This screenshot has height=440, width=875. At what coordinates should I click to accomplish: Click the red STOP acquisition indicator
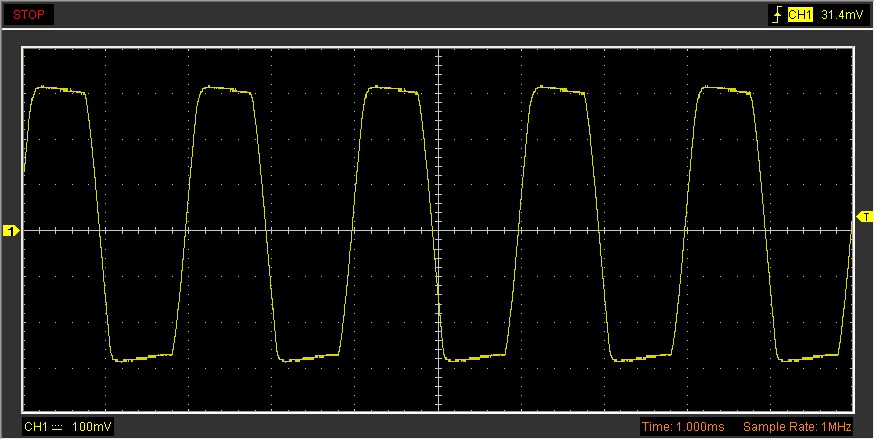coord(28,15)
